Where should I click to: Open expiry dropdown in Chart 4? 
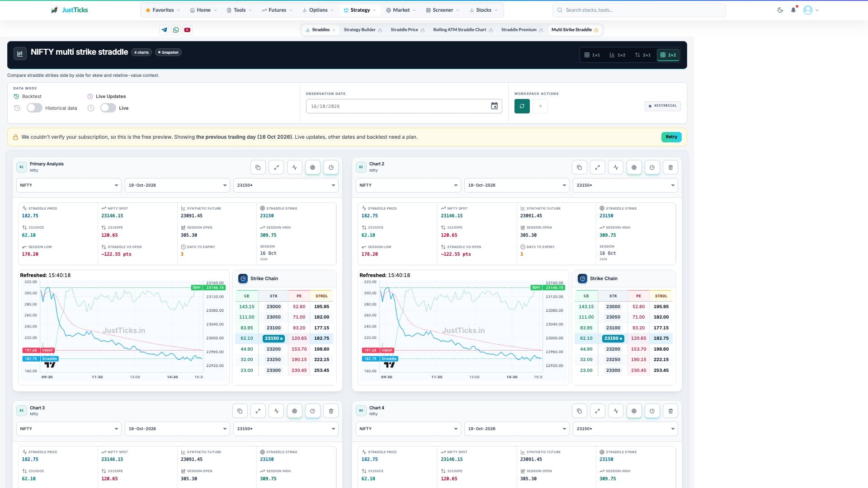coord(517,429)
